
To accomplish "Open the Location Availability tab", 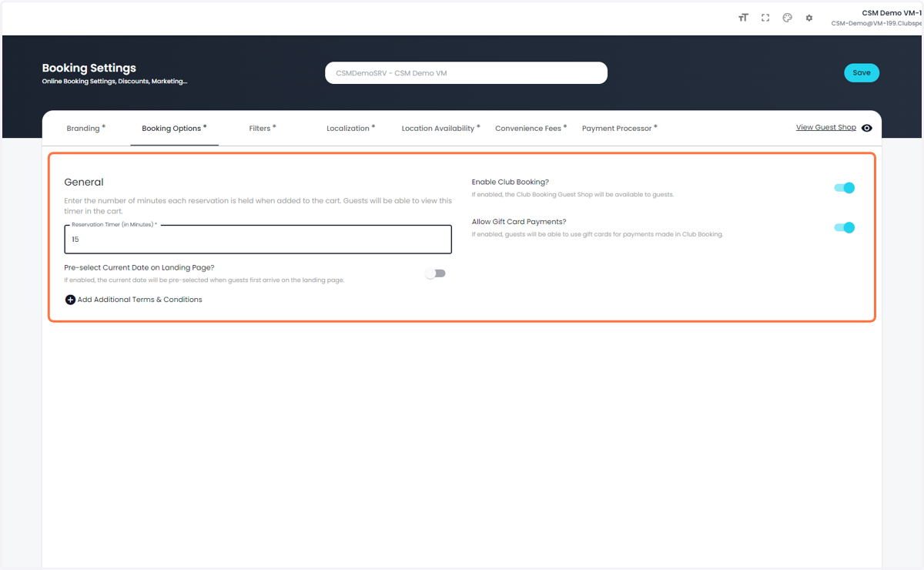I will click(x=440, y=129).
